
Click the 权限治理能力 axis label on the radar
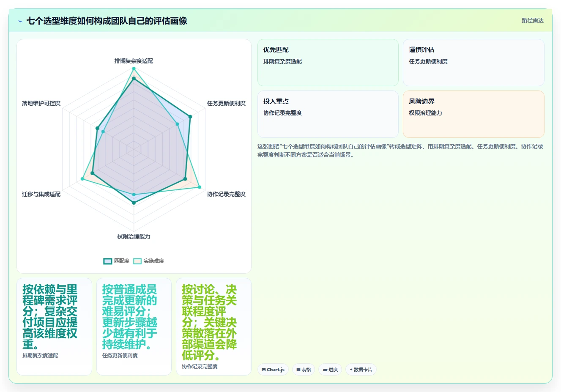[134, 236]
